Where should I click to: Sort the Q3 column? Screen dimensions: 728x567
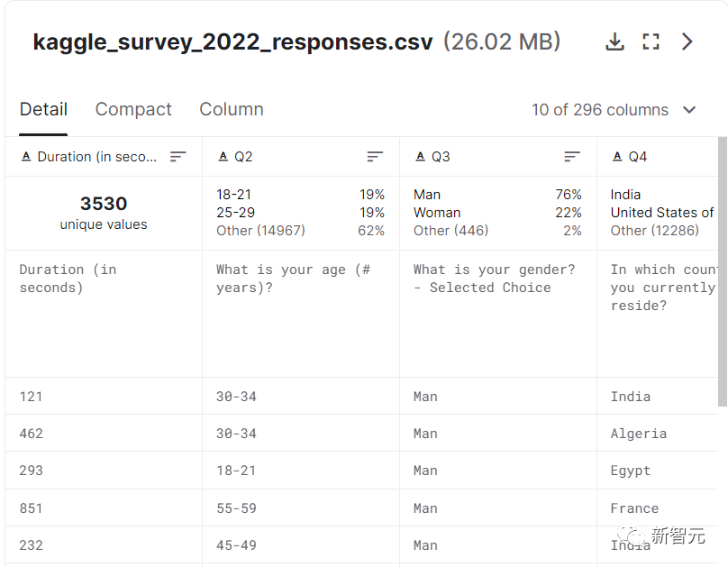coord(572,157)
